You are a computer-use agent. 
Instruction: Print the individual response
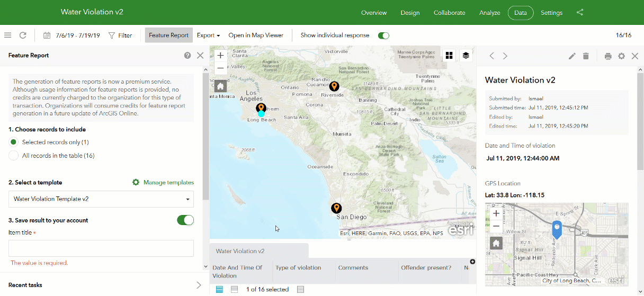608,56
